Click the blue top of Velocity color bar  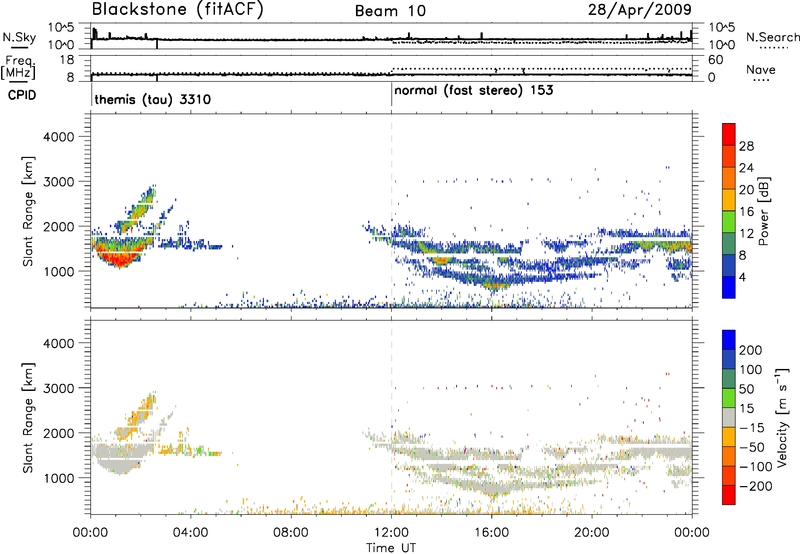tap(729, 340)
